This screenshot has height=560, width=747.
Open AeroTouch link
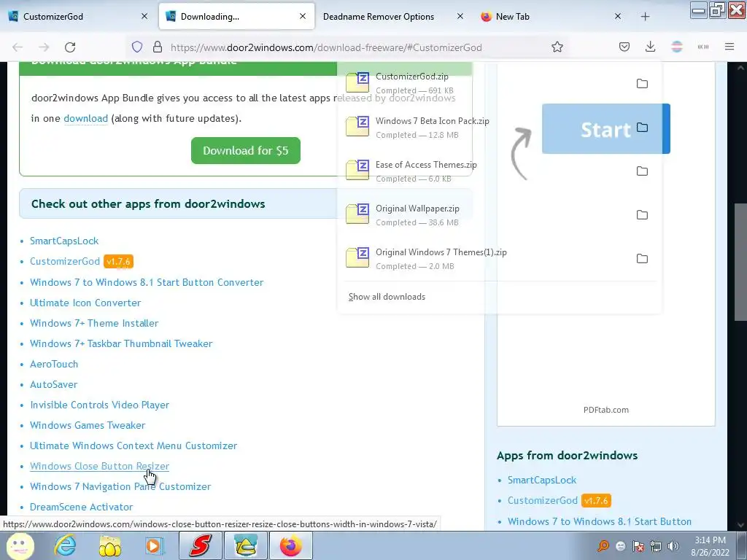[54, 365]
